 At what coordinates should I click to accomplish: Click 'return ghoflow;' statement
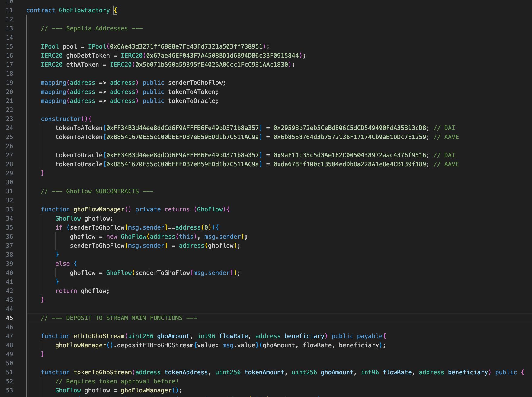point(82,291)
